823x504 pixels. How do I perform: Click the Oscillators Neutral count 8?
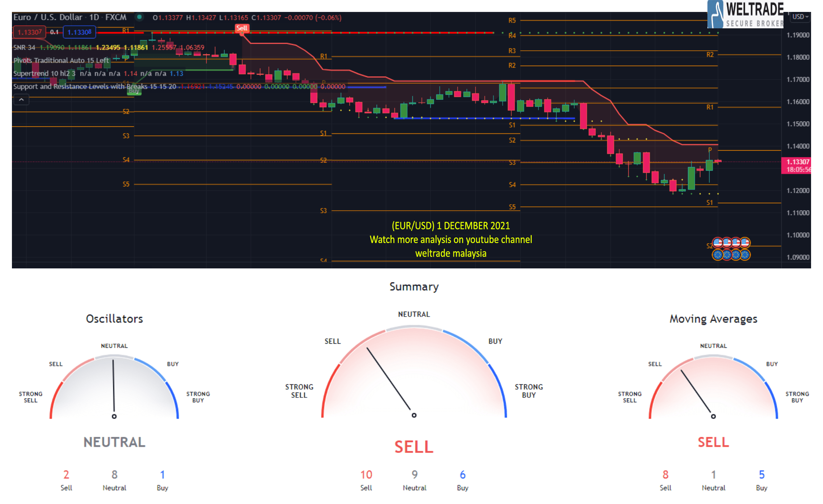point(114,475)
